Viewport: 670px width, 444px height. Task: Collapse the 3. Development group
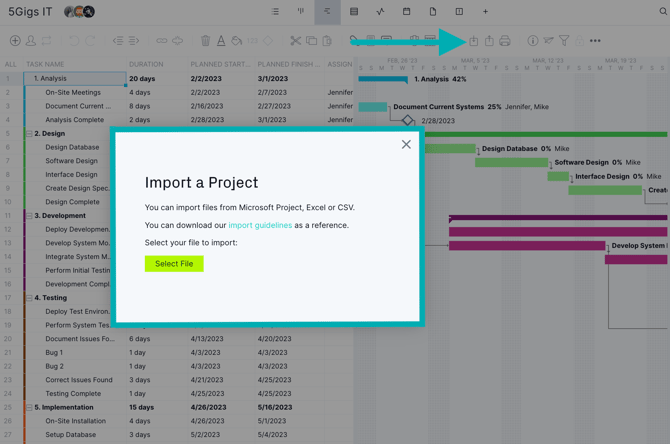coord(29,216)
